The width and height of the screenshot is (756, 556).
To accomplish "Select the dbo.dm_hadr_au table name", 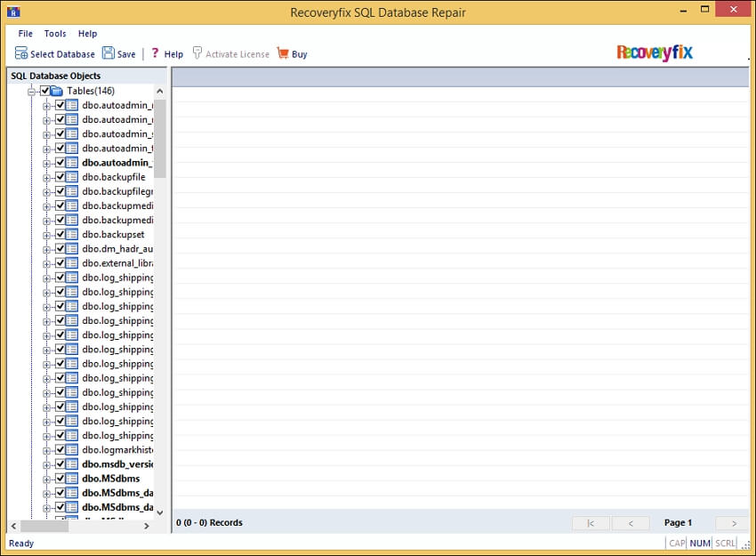I will pyautogui.click(x=117, y=249).
